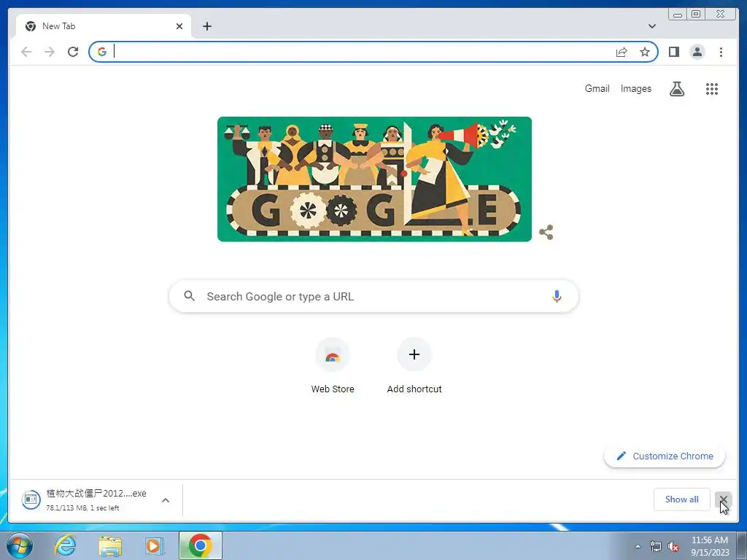This screenshot has height=560, width=747.
Task: Reload the current page
Action: click(73, 52)
